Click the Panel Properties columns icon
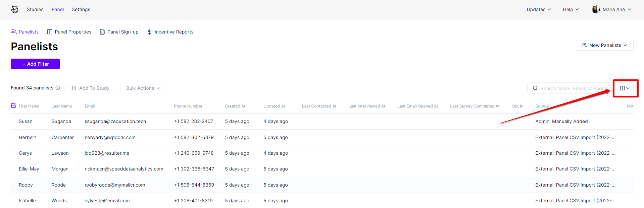Screen dimensions: 644x208 click(x=50, y=32)
